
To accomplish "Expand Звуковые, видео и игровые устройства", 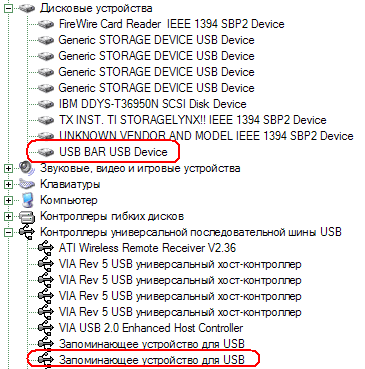I will coord(8,168).
